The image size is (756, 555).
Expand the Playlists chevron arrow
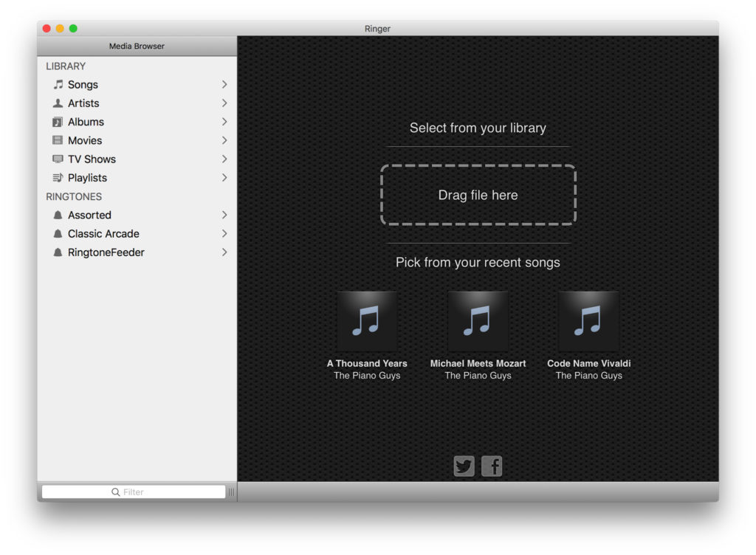click(x=224, y=178)
